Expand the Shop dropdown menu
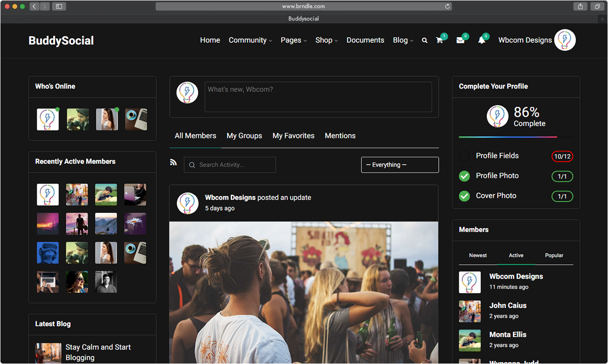The image size is (608, 364). [327, 40]
